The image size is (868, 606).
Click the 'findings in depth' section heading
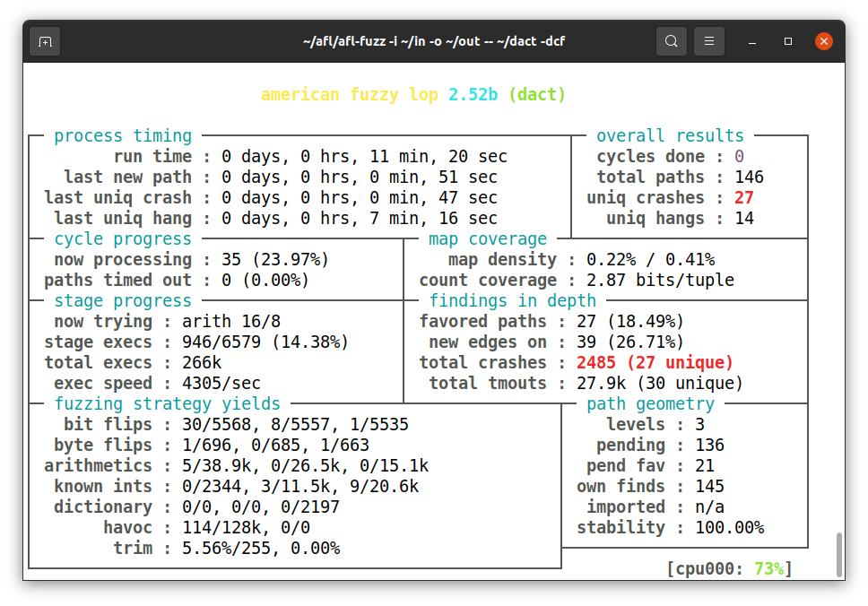tap(513, 300)
